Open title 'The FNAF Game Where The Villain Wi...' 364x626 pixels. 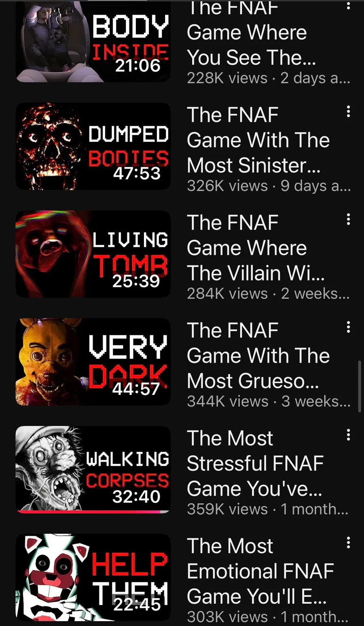click(256, 248)
